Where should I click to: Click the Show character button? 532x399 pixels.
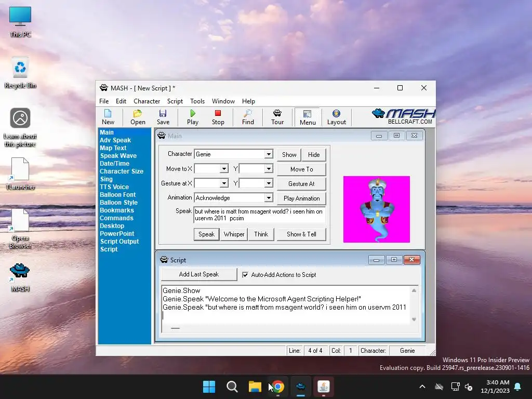click(x=289, y=155)
